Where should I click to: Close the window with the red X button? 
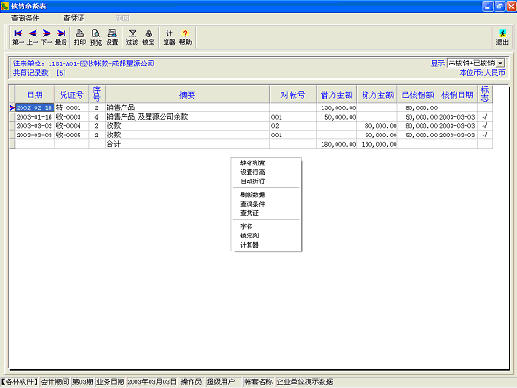[x=511, y=6]
